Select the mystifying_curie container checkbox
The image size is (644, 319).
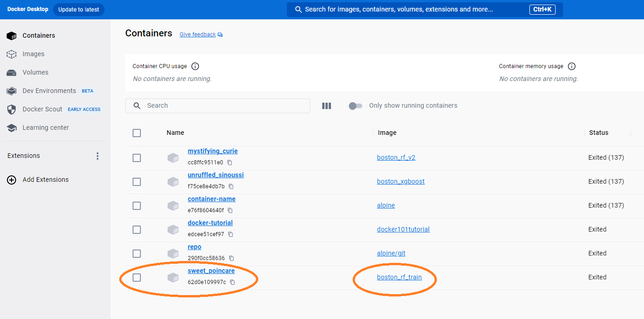[137, 158]
